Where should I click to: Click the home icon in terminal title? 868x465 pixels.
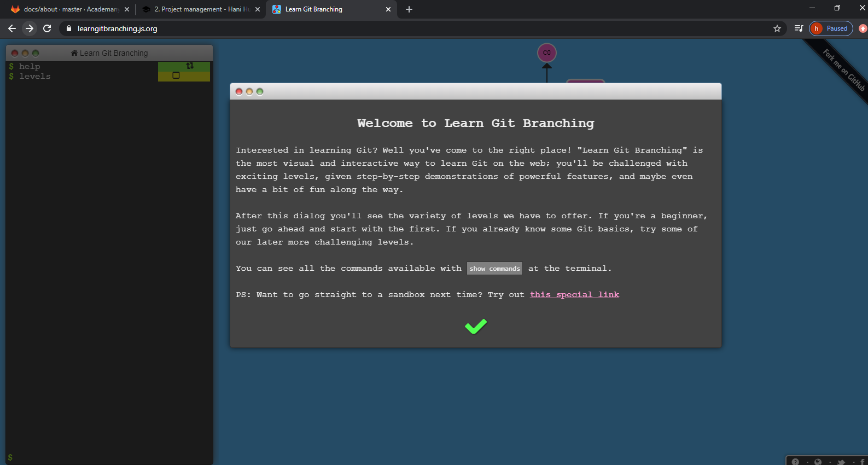tap(74, 53)
